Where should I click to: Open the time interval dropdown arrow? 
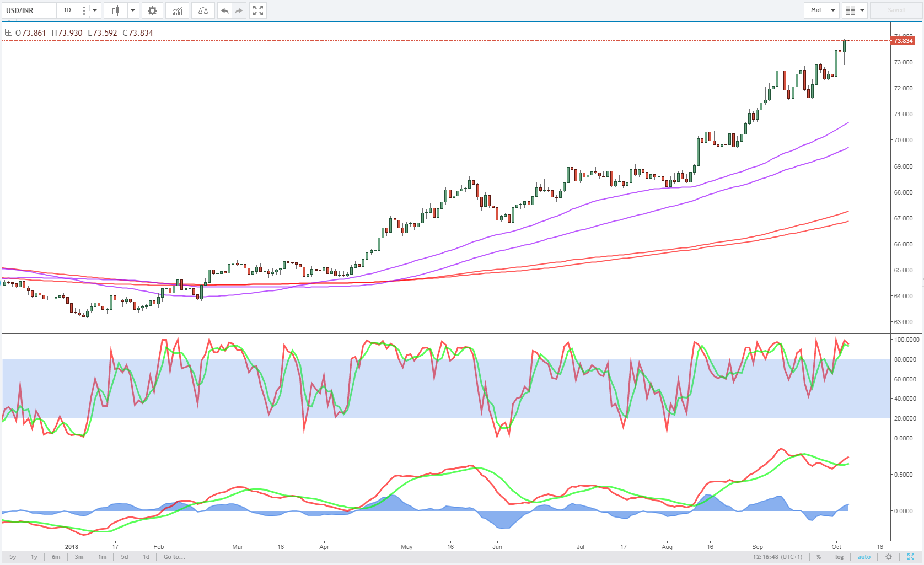[95, 10]
